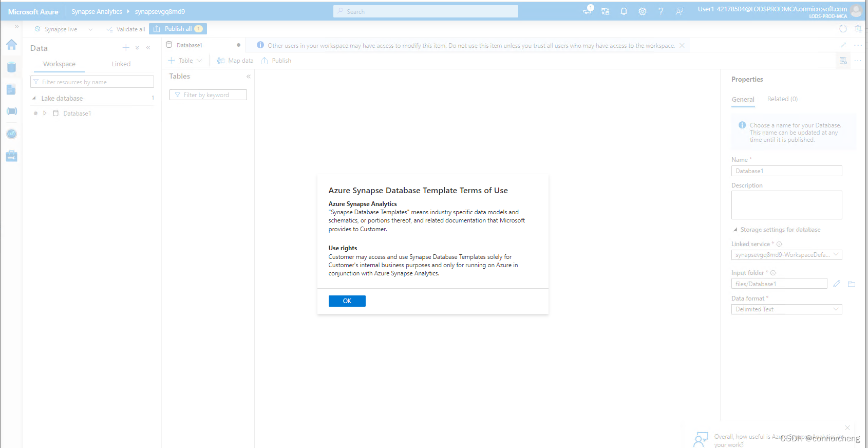The height and width of the screenshot is (448, 868).
Task: Switch to the Workspace tab
Action: tap(59, 64)
